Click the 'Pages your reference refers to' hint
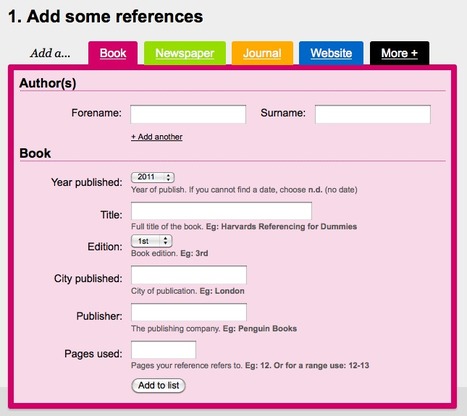The image size is (467, 416). (250, 366)
